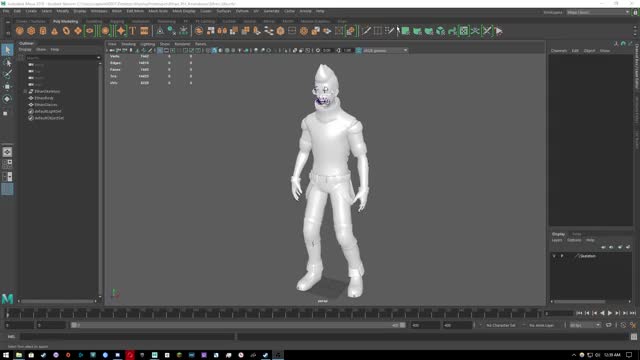This screenshot has height=360, width=640.
Task: Play the animation forward
Action: coord(610,313)
